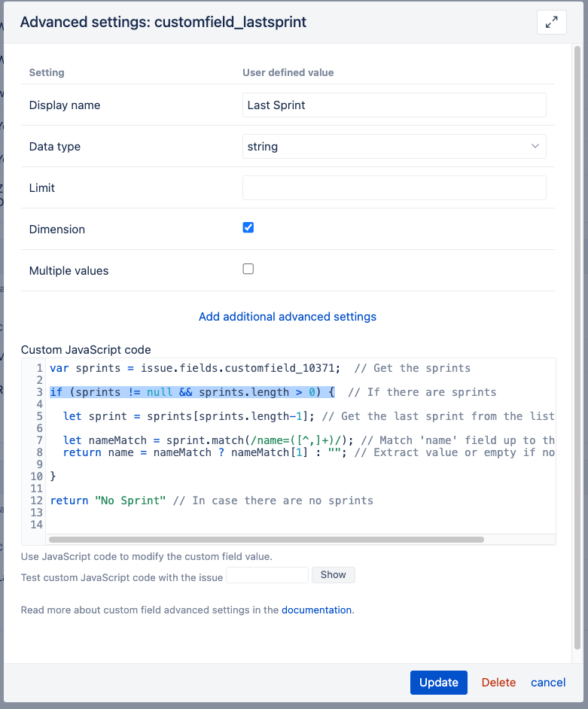
Task: Click the highlighted 'if (sprints != null' line
Action: 192,392
